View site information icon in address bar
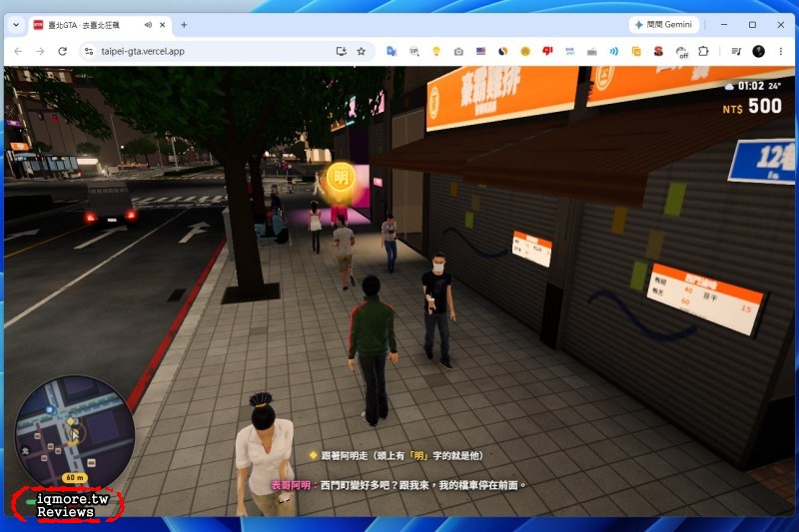The width and height of the screenshot is (799, 532). pos(89,52)
